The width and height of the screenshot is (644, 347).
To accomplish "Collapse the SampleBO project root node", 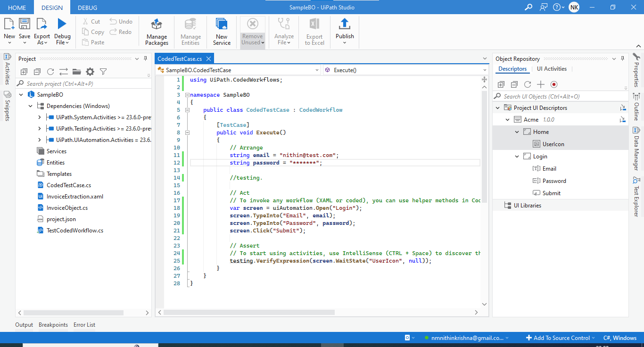I will pyautogui.click(x=21, y=95).
